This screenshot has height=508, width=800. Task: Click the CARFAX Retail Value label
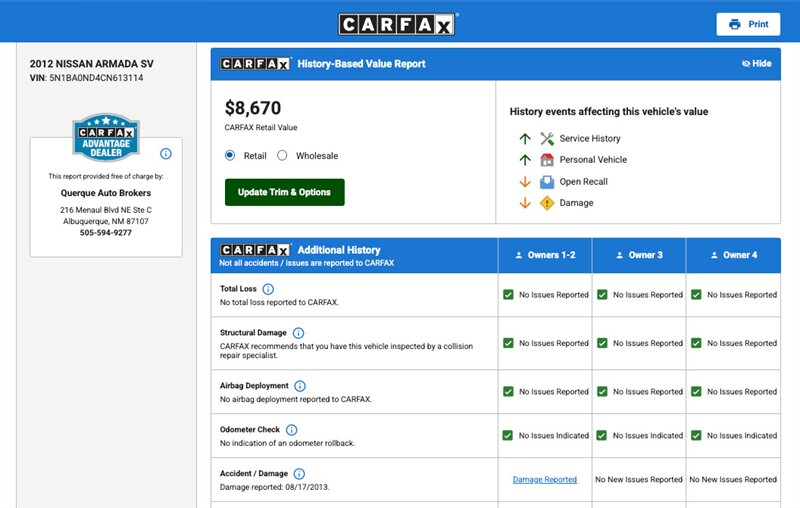(261, 128)
